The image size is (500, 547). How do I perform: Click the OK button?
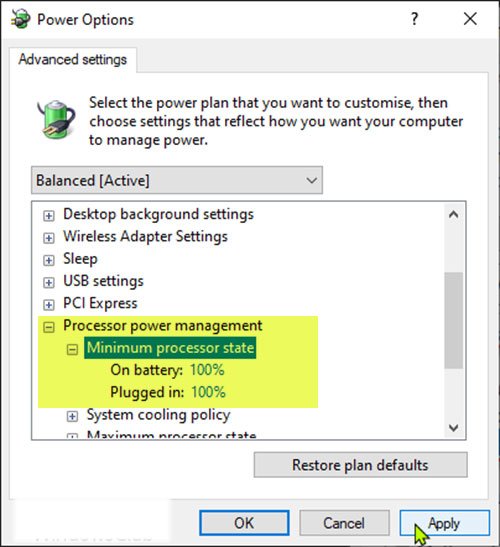(244, 523)
